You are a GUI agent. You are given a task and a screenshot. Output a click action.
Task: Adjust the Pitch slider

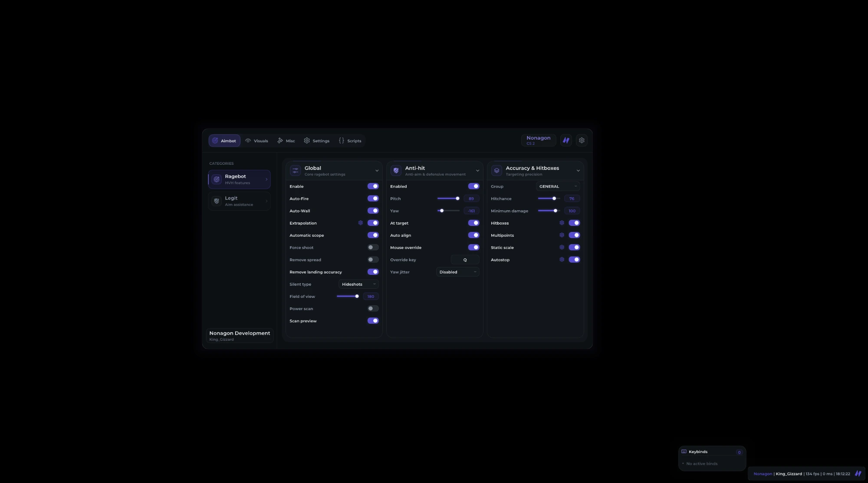448,199
